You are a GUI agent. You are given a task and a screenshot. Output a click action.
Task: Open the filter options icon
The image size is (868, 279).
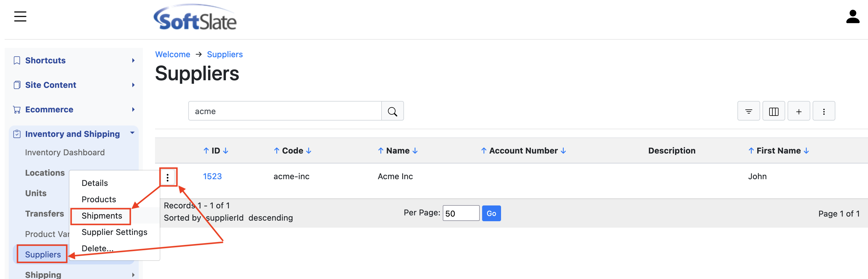(748, 111)
